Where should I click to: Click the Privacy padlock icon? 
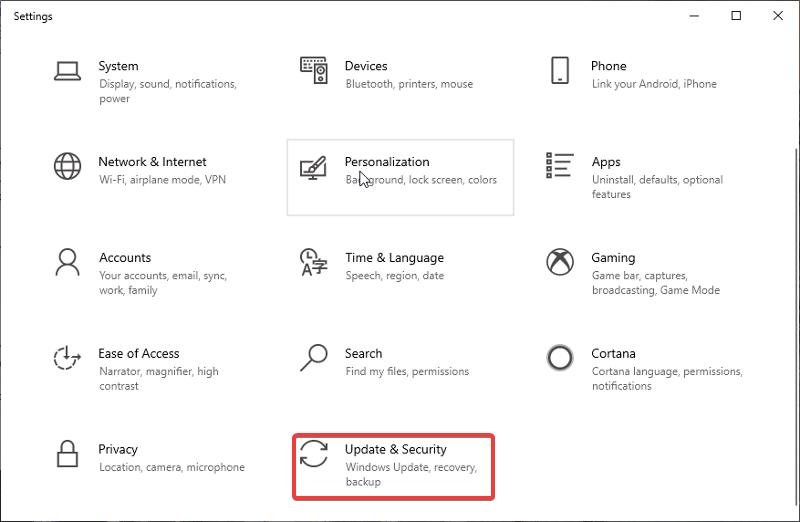pos(68,453)
